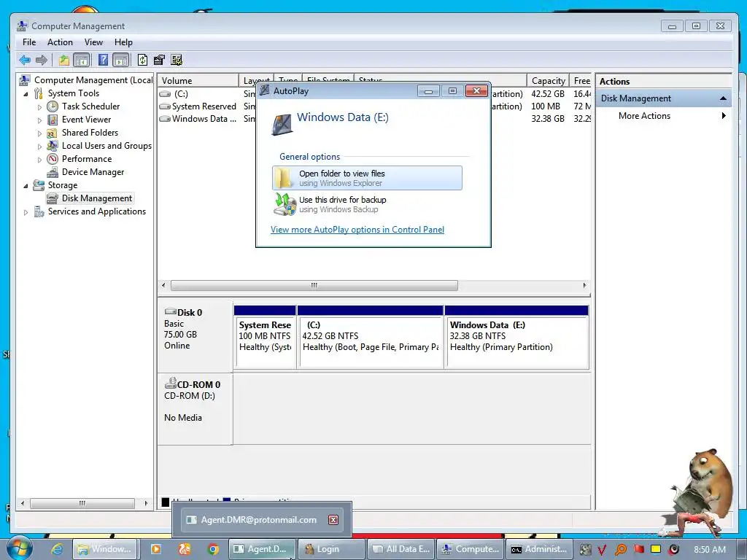Expand the Local Users and Groups arrow
The height and width of the screenshot is (560, 747).
point(40,146)
